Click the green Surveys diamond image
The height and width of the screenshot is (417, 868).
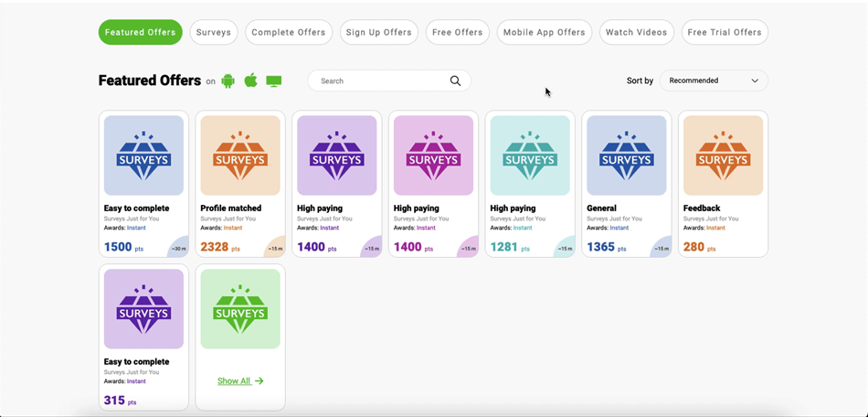[240, 309]
